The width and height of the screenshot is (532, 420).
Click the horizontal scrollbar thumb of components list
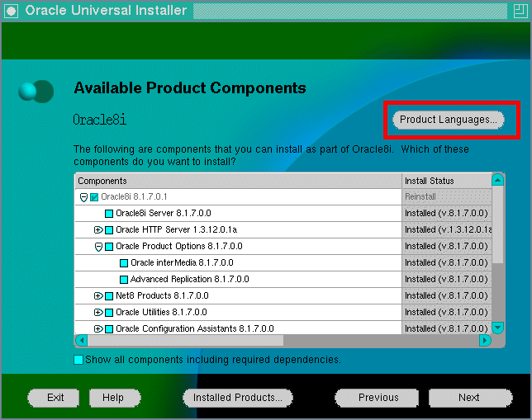click(186, 340)
